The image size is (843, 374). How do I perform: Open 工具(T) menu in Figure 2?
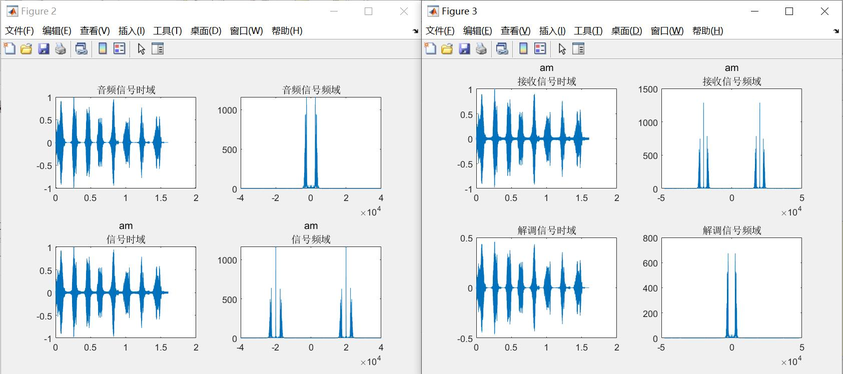[168, 31]
